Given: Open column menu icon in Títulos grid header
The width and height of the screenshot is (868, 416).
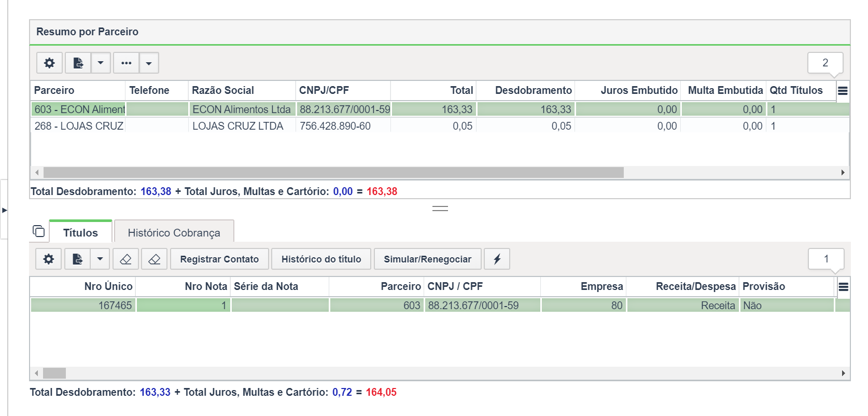Looking at the screenshot, I should click(x=843, y=287).
